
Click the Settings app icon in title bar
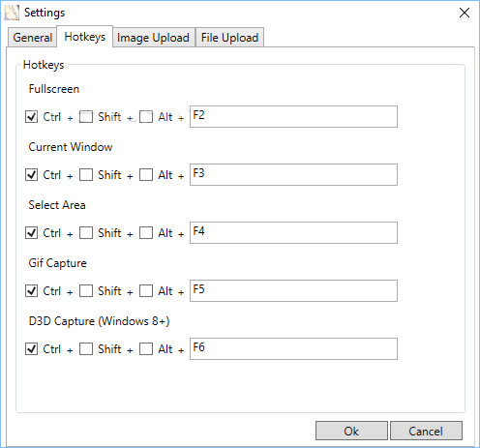pyautogui.click(x=12, y=13)
